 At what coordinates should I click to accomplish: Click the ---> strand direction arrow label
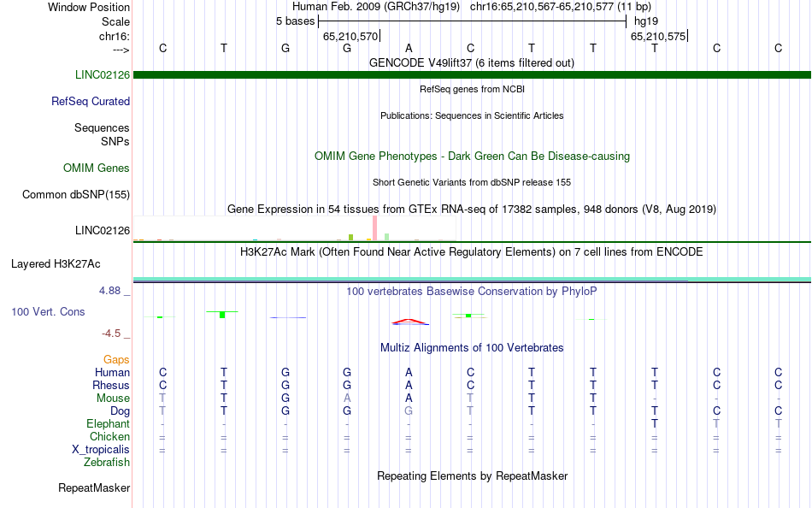121,50
